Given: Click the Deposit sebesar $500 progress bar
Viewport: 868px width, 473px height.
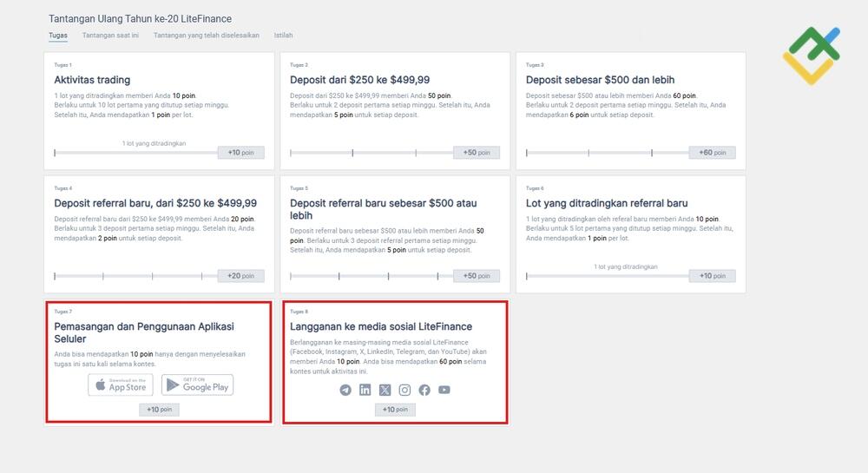Looking at the screenshot, I should pyautogui.click(x=608, y=153).
